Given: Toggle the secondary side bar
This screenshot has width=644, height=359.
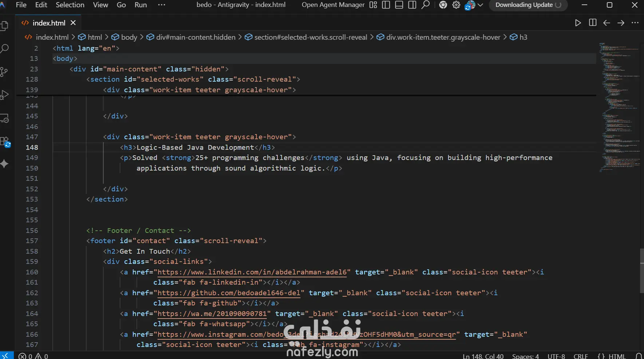Looking at the screenshot, I should click(x=412, y=5).
